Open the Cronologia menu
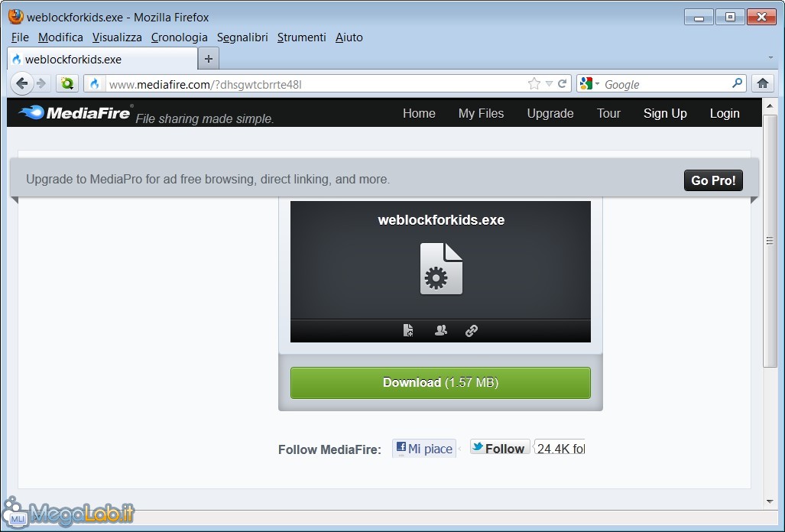785x532 pixels. click(x=179, y=37)
